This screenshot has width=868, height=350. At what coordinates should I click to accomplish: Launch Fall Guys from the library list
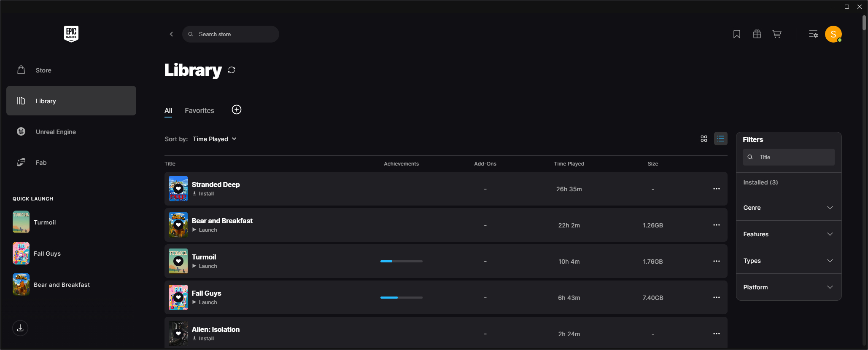[205, 302]
